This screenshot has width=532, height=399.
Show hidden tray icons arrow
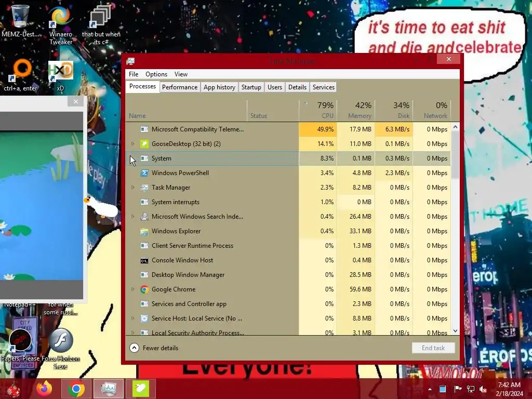click(430, 389)
